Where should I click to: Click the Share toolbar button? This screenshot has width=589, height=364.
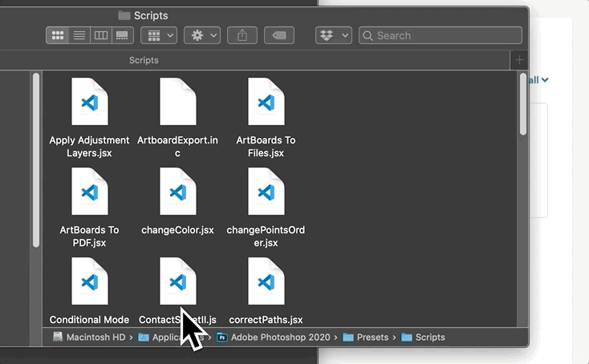[x=242, y=35]
